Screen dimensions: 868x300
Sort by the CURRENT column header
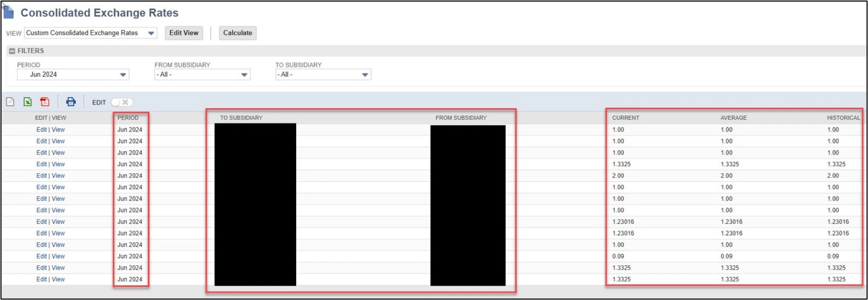pos(626,118)
